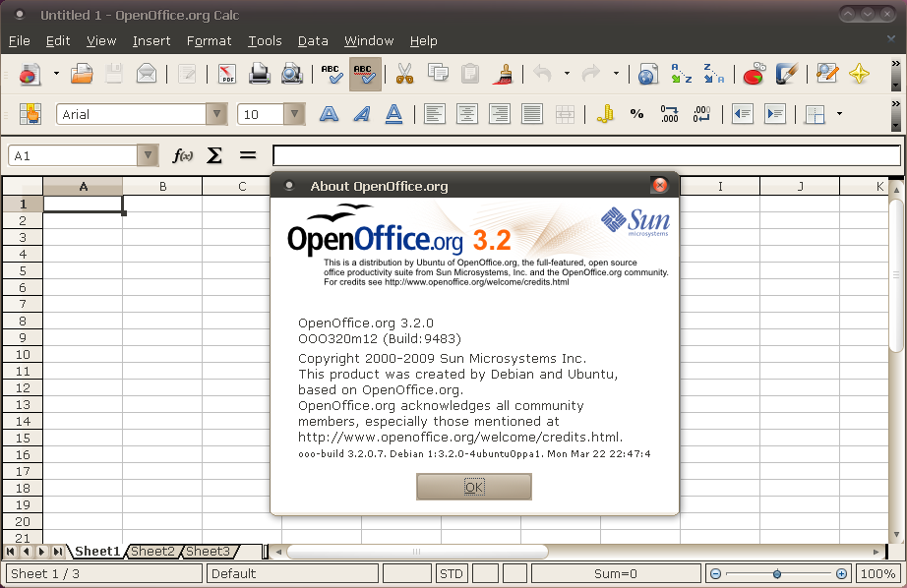907x588 pixels.
Task: Open Page Preview icon
Action: click(292, 74)
